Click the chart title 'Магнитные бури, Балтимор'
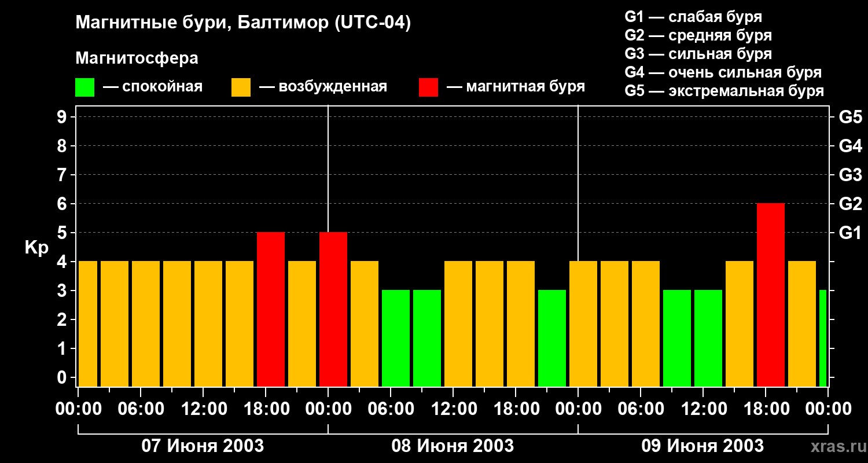The image size is (868, 463). coord(243,23)
